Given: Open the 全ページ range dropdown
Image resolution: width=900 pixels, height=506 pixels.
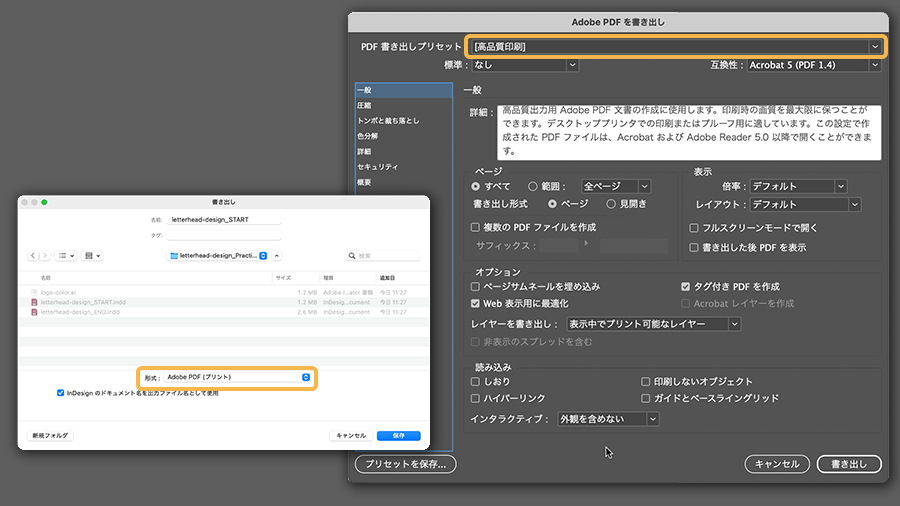Looking at the screenshot, I should [x=615, y=186].
